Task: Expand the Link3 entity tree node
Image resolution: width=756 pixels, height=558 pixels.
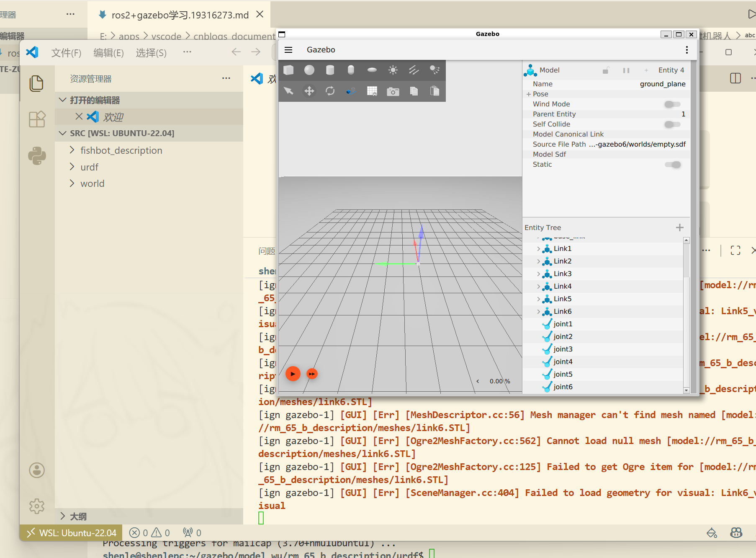Action: tap(538, 274)
